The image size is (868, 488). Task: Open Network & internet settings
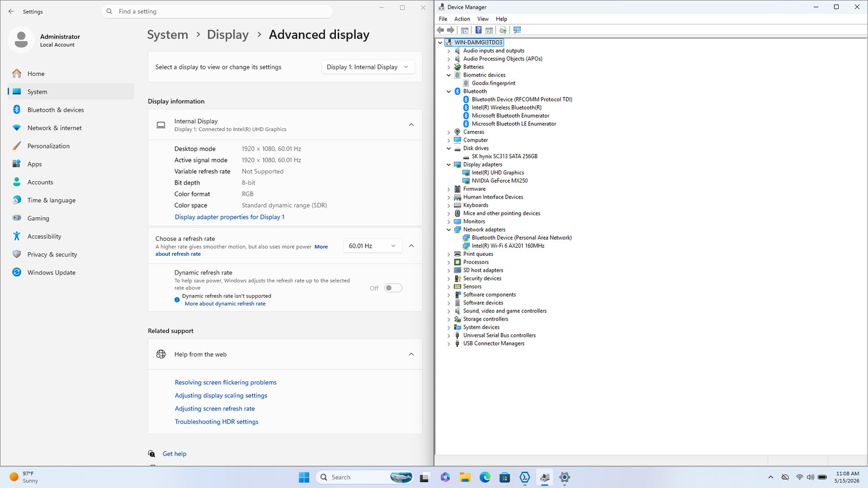coord(71,128)
